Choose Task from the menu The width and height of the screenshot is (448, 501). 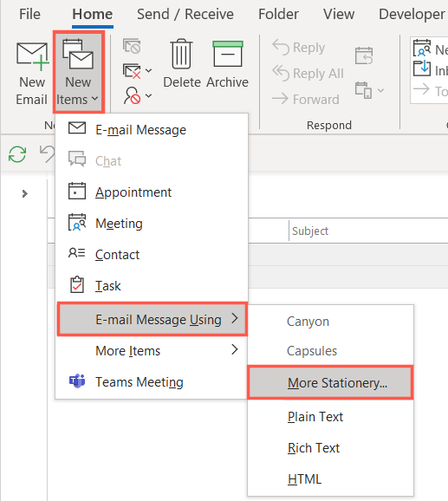pos(152,286)
